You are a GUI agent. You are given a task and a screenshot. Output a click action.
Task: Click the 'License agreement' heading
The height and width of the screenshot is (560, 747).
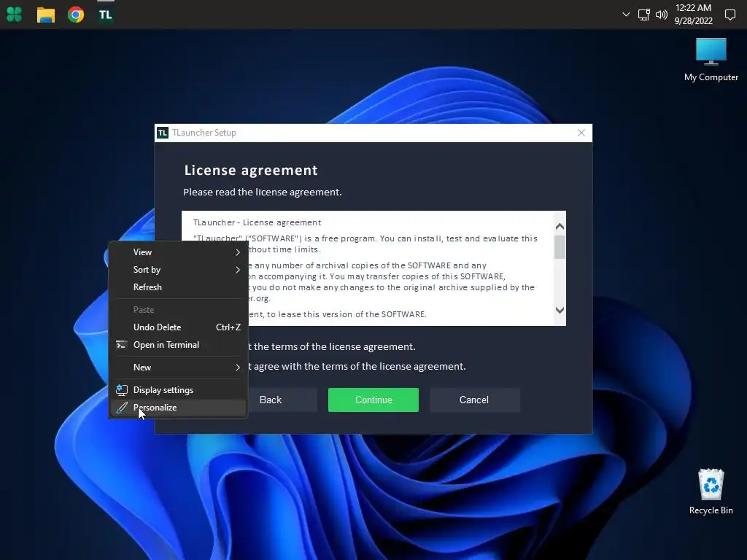pyautogui.click(x=251, y=171)
